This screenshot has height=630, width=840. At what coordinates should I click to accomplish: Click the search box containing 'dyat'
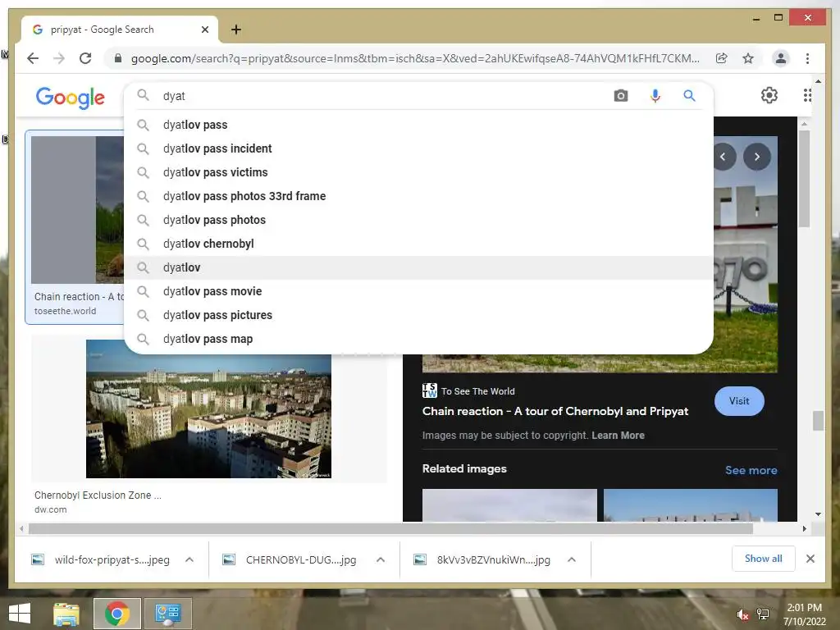(x=386, y=96)
